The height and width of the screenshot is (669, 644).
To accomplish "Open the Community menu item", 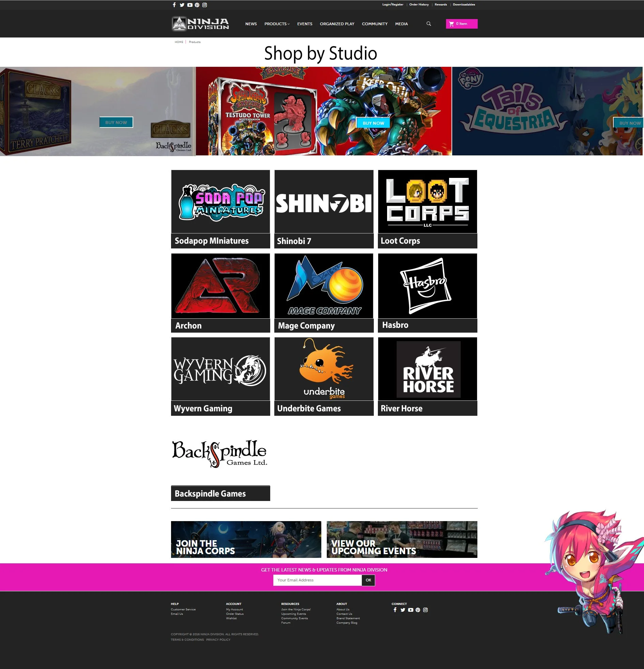I will [x=374, y=24].
